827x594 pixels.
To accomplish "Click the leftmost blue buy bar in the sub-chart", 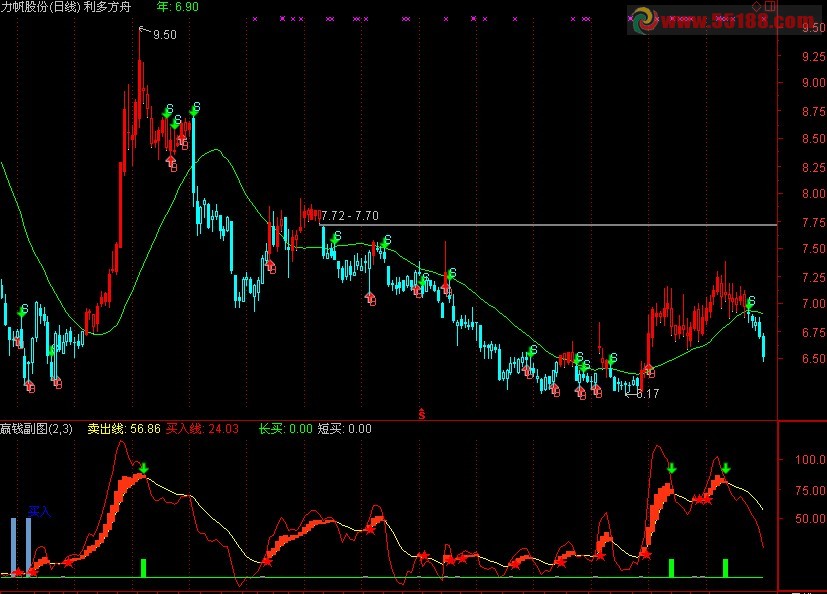I will (14, 547).
